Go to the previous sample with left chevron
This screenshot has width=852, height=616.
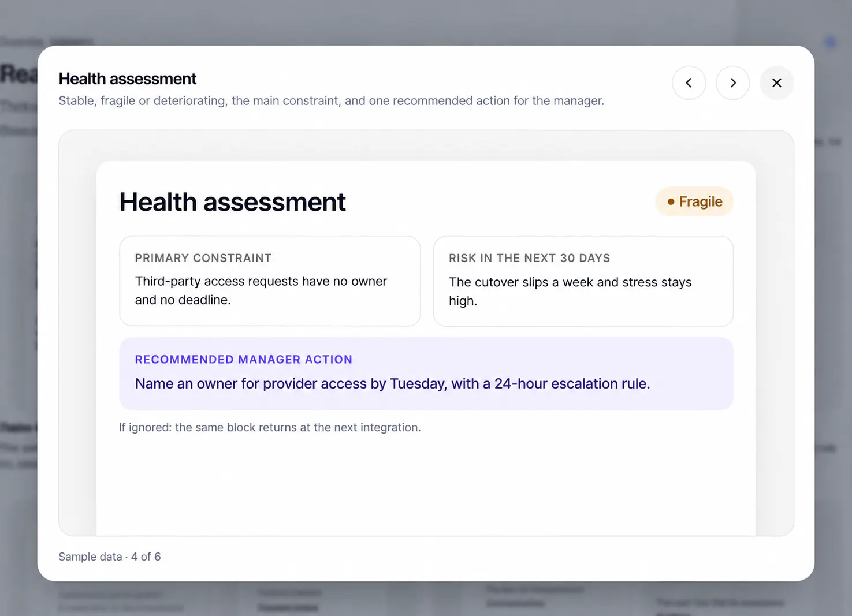point(689,83)
